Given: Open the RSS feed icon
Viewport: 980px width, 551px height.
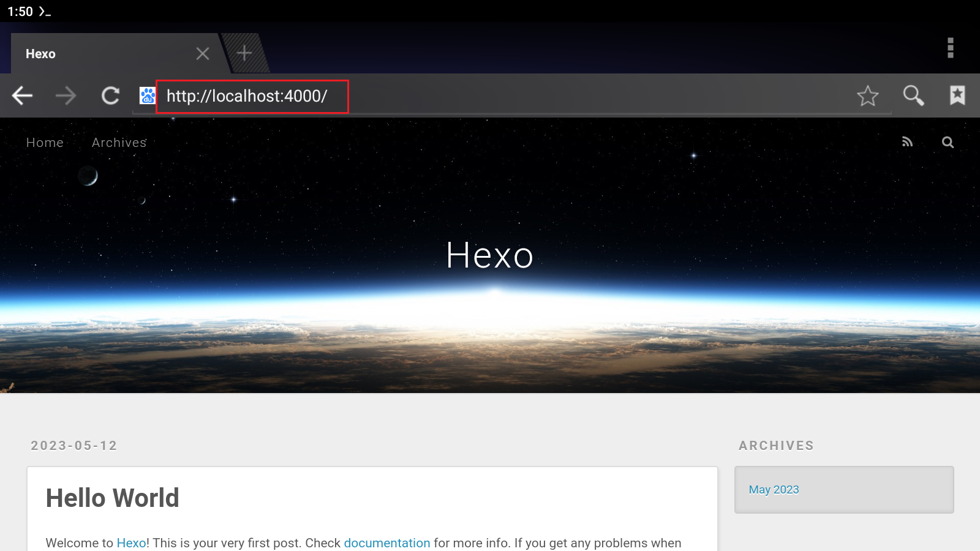Looking at the screenshot, I should point(907,142).
